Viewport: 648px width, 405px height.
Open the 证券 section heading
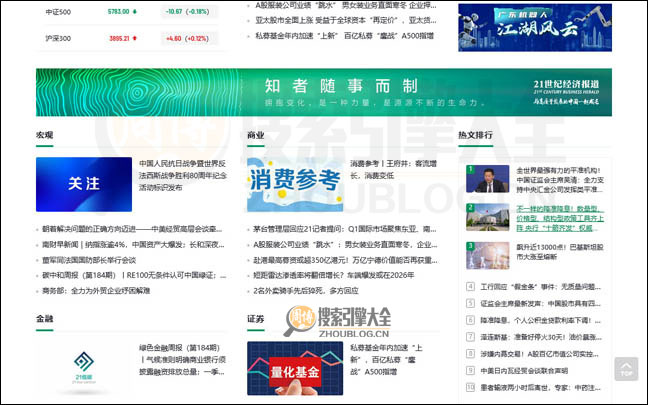point(256,319)
